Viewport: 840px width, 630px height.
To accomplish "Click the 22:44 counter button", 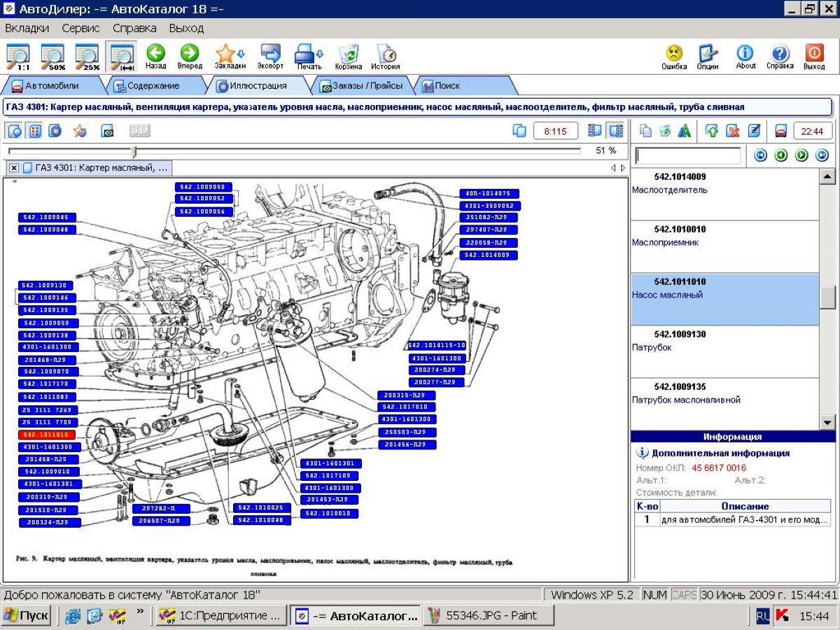I will [x=813, y=131].
